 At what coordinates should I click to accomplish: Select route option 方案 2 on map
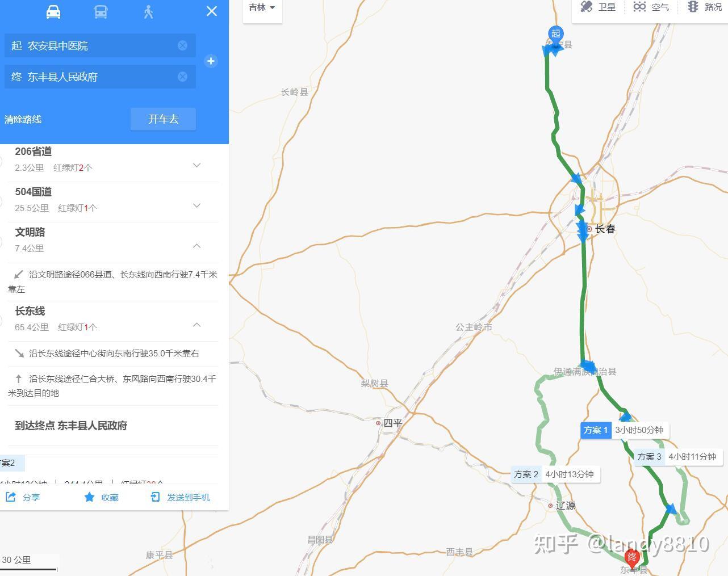[x=555, y=474]
